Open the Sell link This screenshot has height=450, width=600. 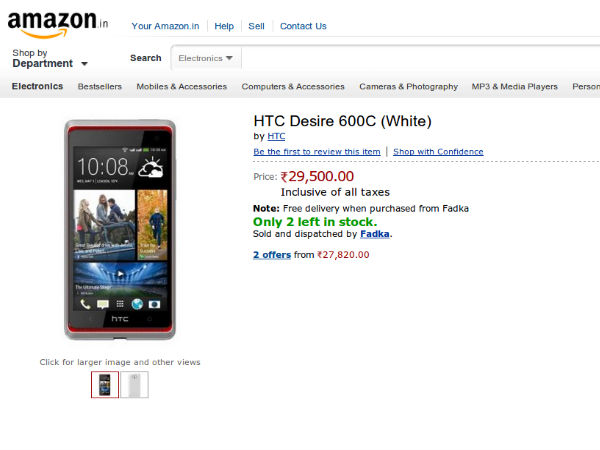click(x=257, y=26)
